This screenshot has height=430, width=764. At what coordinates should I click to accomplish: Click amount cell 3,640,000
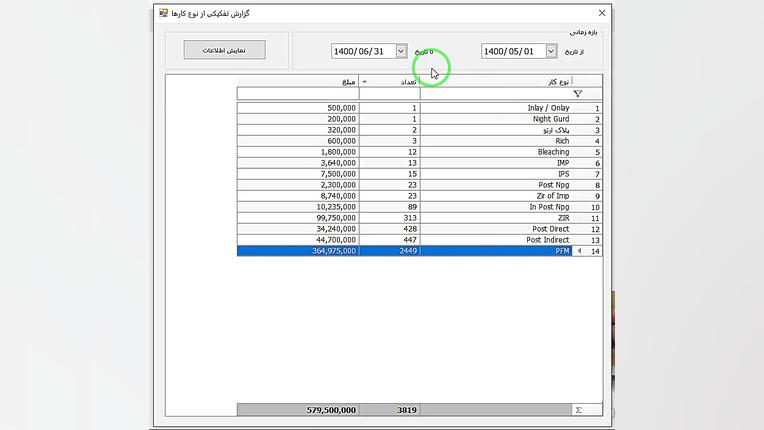[298, 163]
